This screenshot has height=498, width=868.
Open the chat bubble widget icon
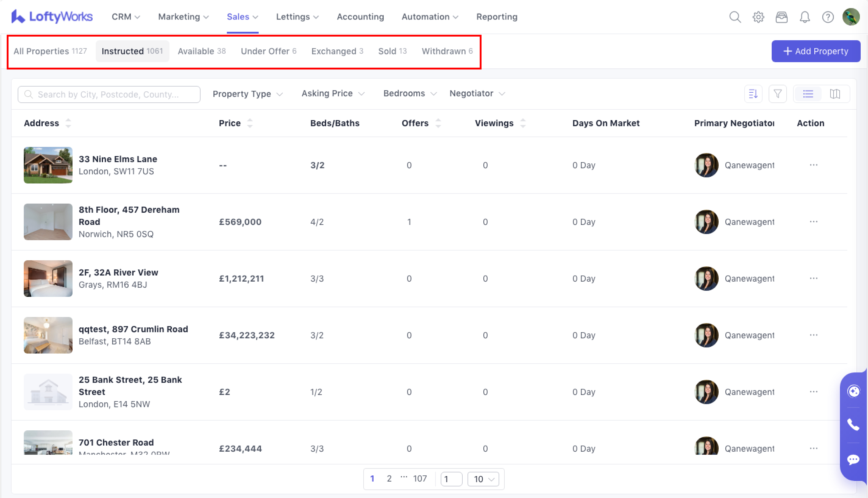point(853,459)
